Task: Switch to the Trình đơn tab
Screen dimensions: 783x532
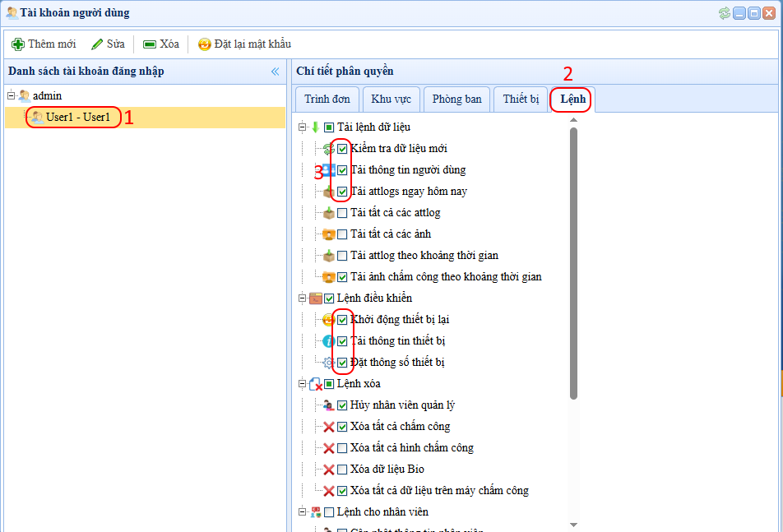Action: pos(327,99)
